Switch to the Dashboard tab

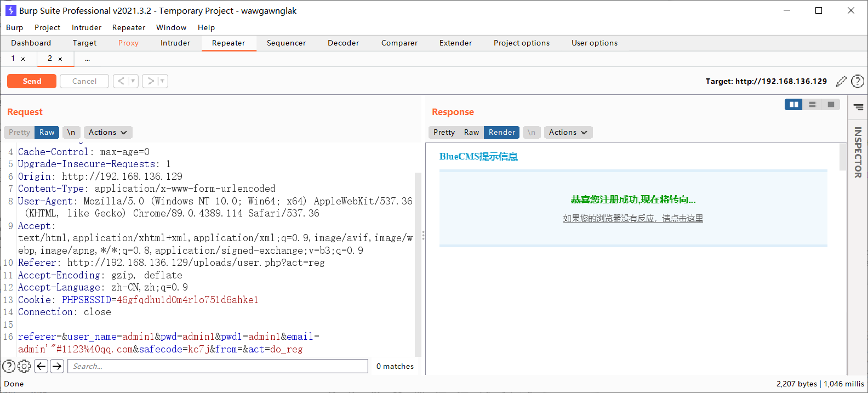point(31,43)
